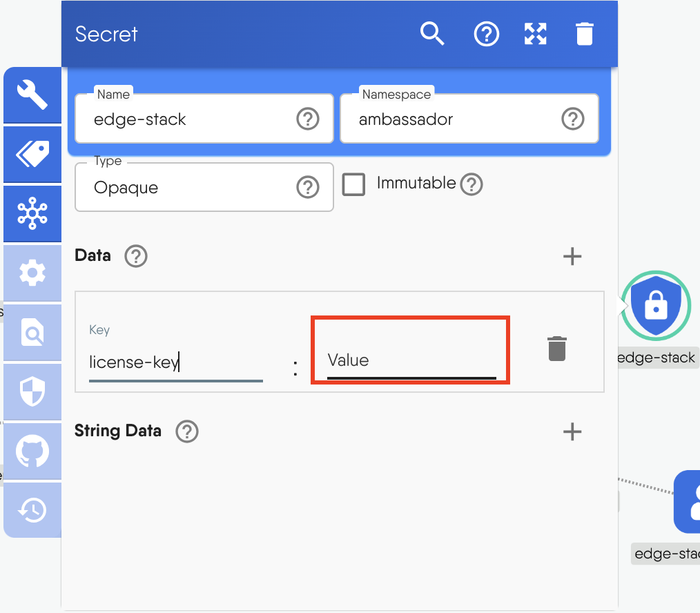Show help for the Namespace field
This screenshot has height=613, width=700.
(572, 119)
